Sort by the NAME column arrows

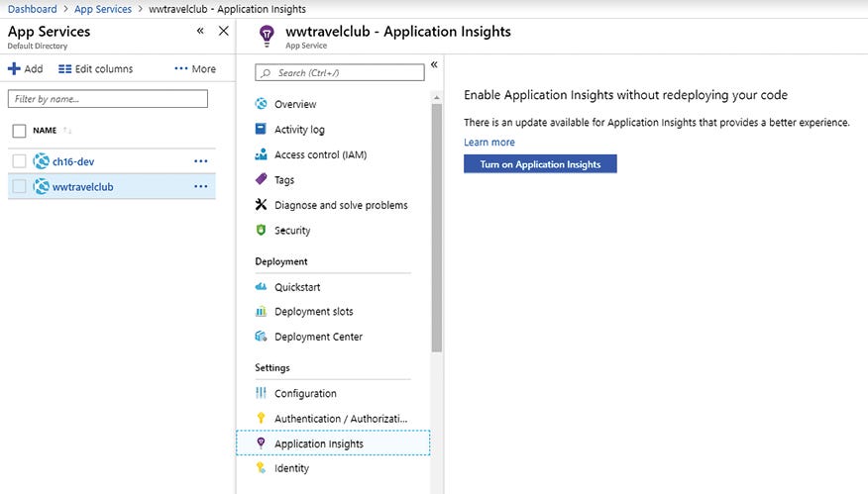tap(67, 131)
